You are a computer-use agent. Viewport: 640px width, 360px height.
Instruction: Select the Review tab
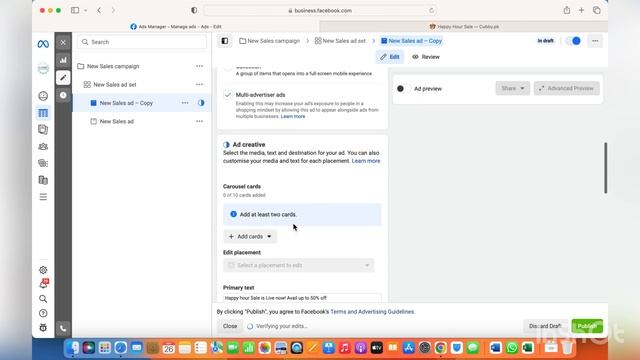[426, 57]
